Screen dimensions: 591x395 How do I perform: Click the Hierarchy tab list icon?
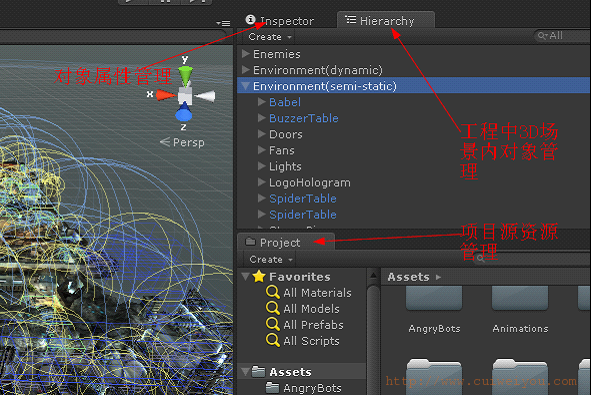(351, 19)
